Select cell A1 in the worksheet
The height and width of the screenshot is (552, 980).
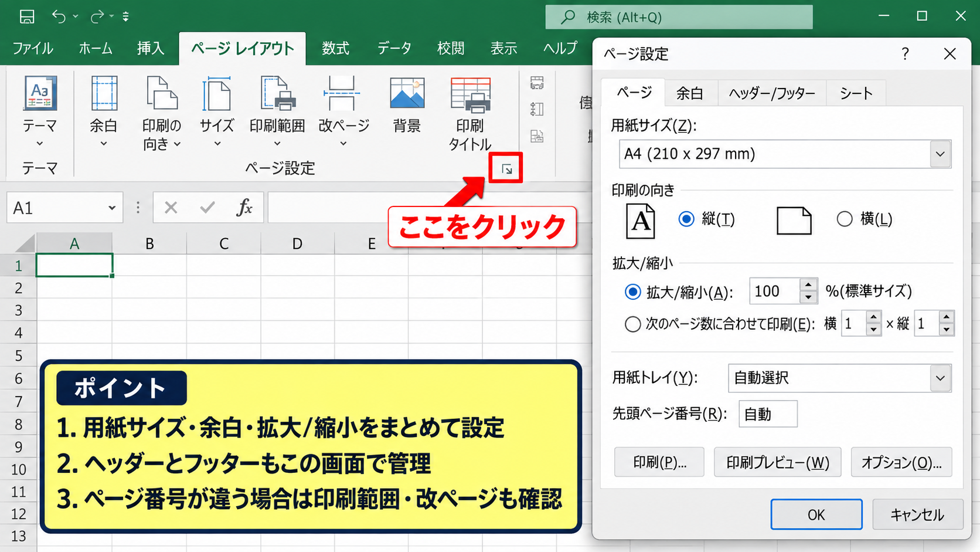click(x=74, y=265)
